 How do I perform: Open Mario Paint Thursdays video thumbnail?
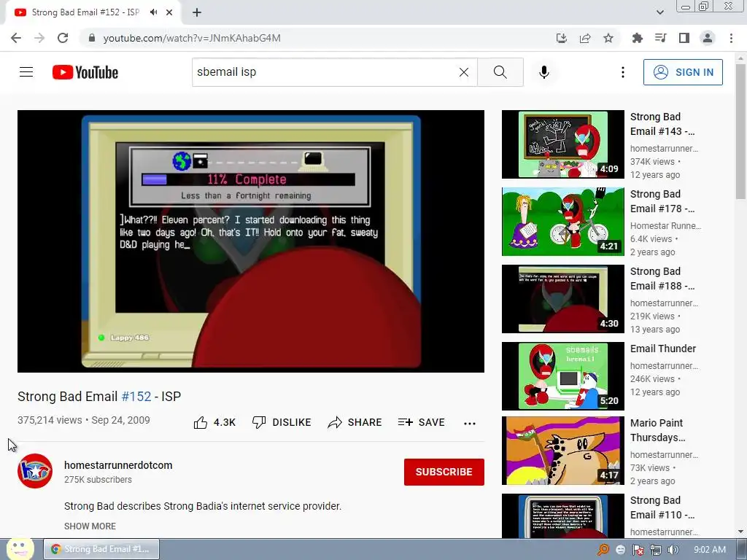(x=563, y=451)
